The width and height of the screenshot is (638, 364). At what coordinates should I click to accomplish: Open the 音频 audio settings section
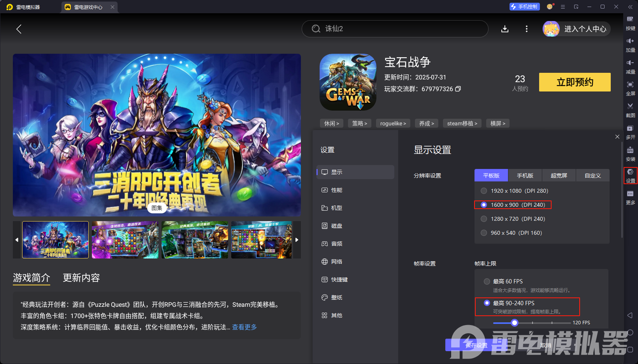[x=337, y=243]
